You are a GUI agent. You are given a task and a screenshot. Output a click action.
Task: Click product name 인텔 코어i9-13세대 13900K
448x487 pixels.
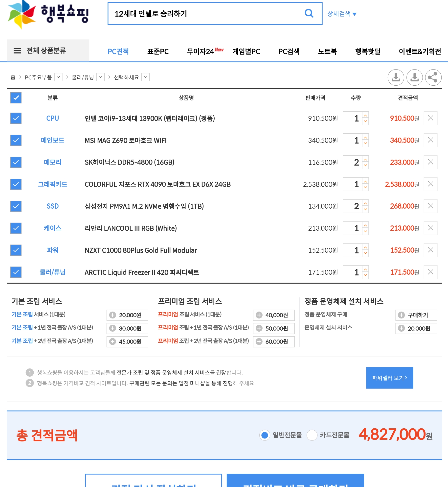(150, 118)
